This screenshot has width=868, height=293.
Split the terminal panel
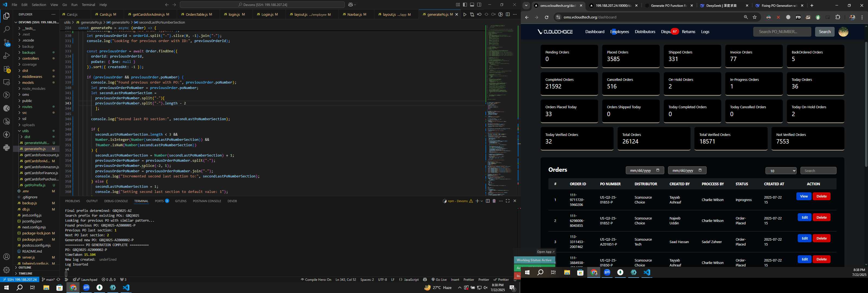point(488,201)
